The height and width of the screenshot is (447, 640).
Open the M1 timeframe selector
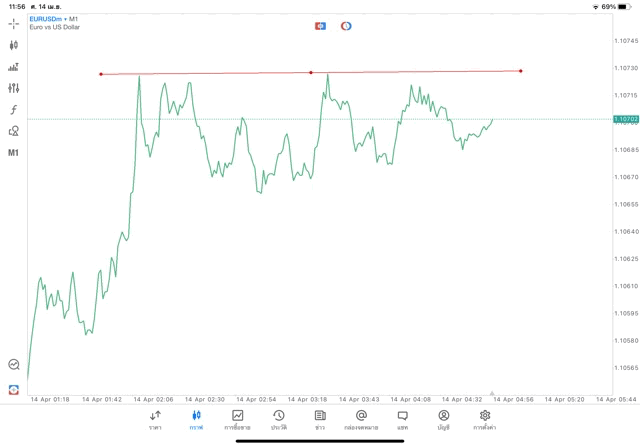coord(14,153)
